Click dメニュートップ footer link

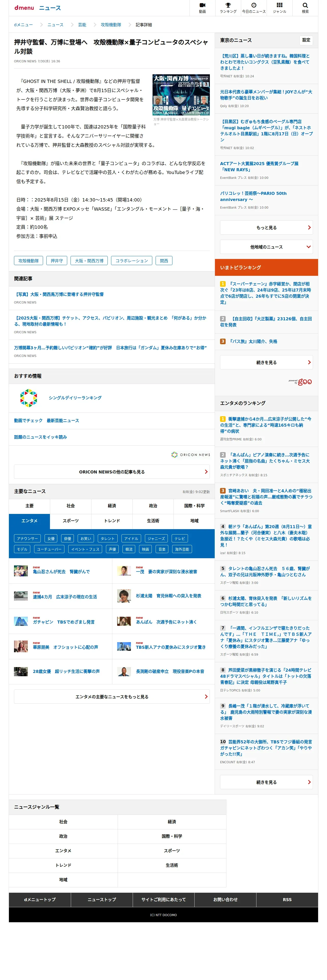pos(39,900)
